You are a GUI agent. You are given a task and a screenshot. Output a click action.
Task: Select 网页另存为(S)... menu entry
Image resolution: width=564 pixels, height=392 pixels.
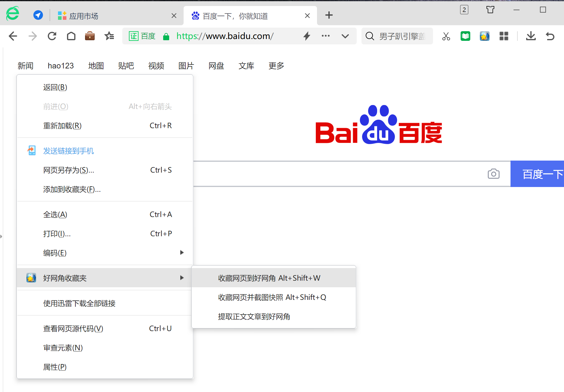[x=105, y=170]
